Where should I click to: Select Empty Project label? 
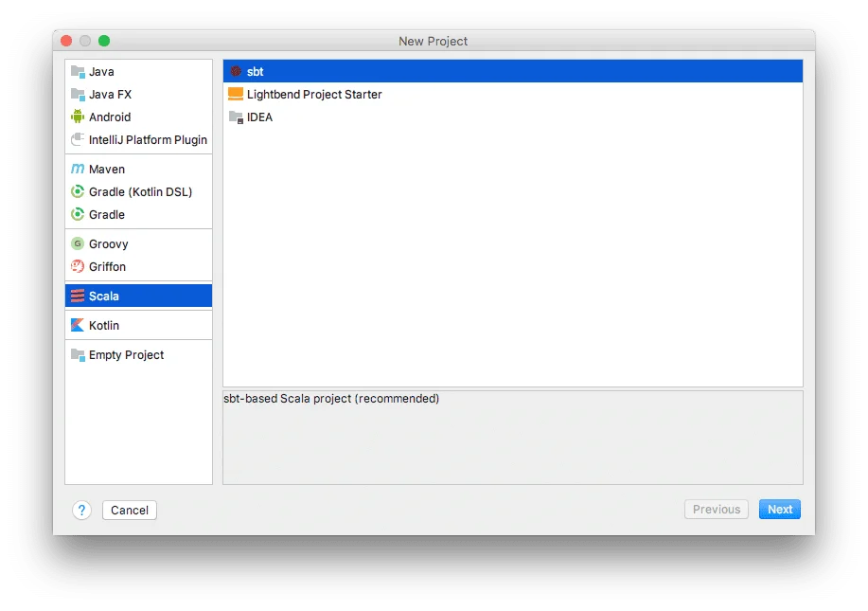126,355
